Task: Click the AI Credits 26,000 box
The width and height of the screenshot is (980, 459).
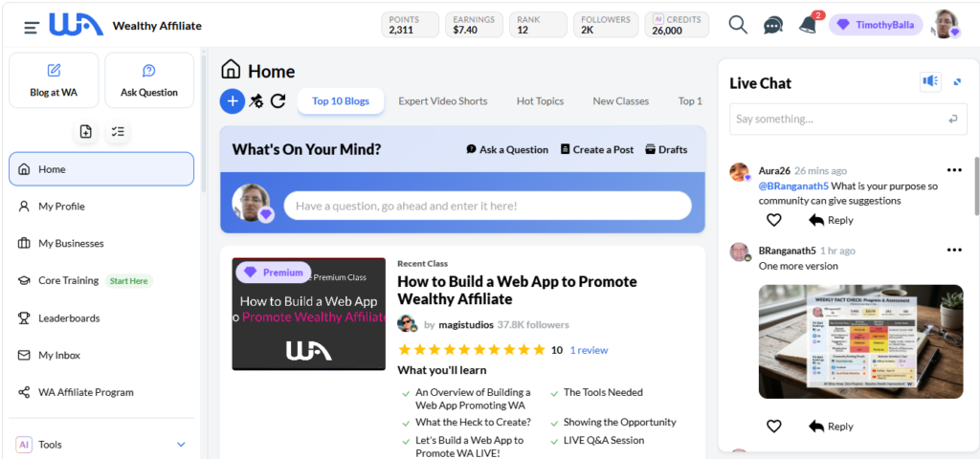Action: tap(677, 25)
